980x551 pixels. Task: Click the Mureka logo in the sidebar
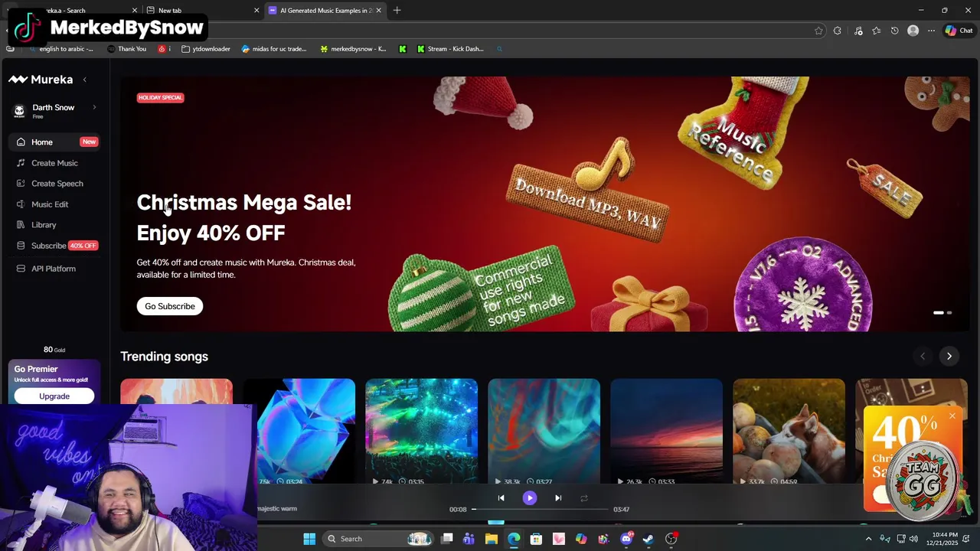tap(41, 80)
